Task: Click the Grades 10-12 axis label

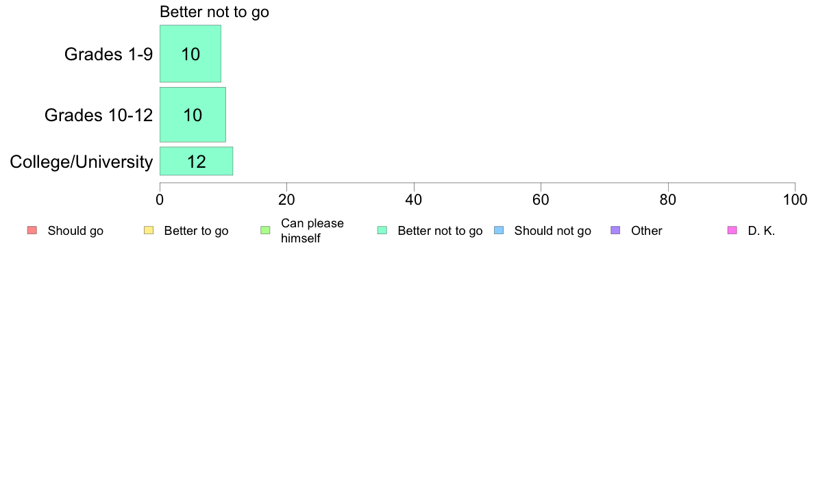Action: [x=99, y=115]
